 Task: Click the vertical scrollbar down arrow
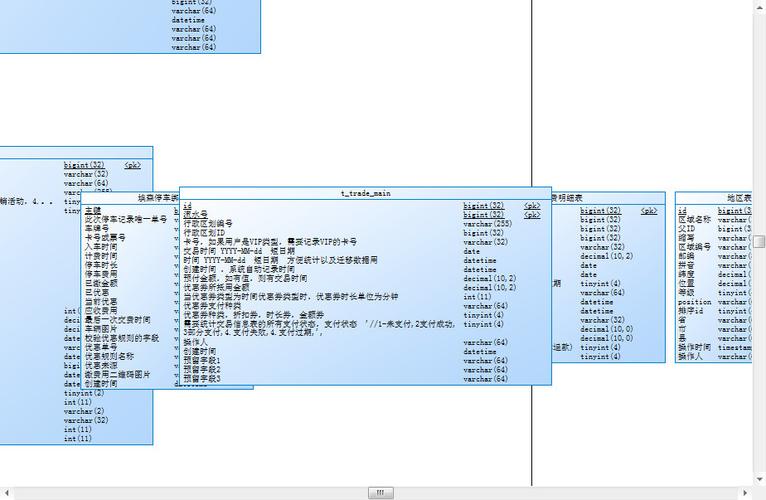point(759,479)
